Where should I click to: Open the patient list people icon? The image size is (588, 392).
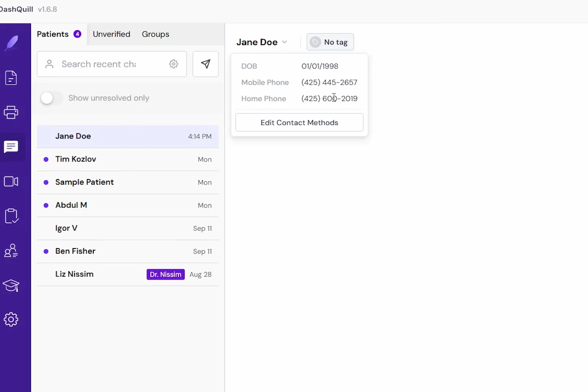(x=11, y=250)
